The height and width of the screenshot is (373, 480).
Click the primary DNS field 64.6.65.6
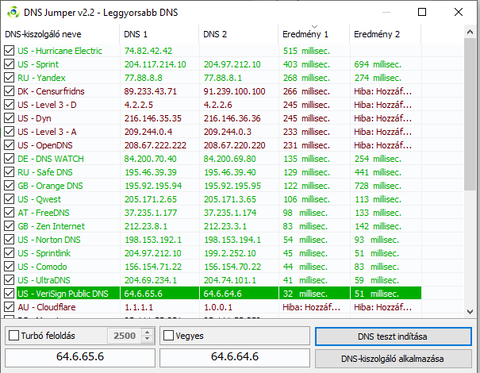80,357
